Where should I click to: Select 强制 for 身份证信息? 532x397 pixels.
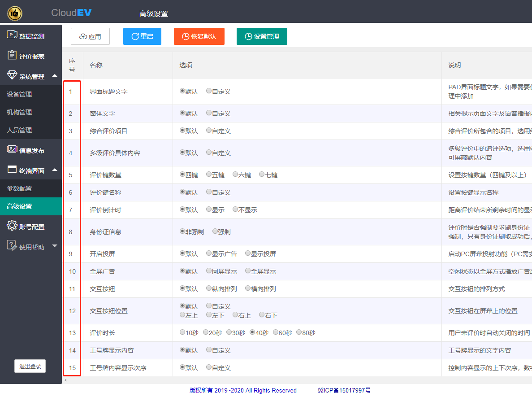[215, 231]
